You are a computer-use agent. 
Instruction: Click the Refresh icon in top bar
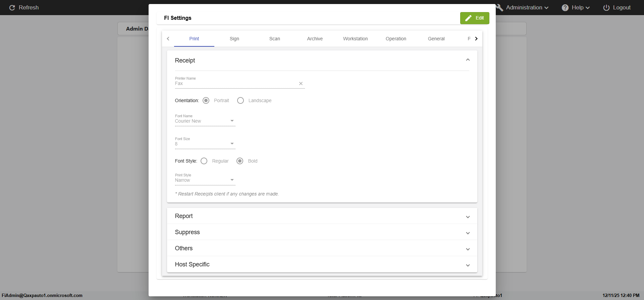(12, 7)
